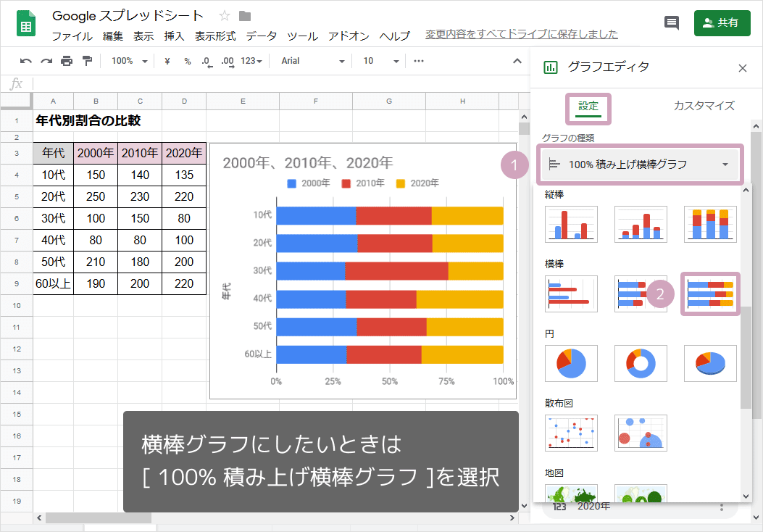Click the folder icon beside title
763x532 pixels.
tap(245, 16)
